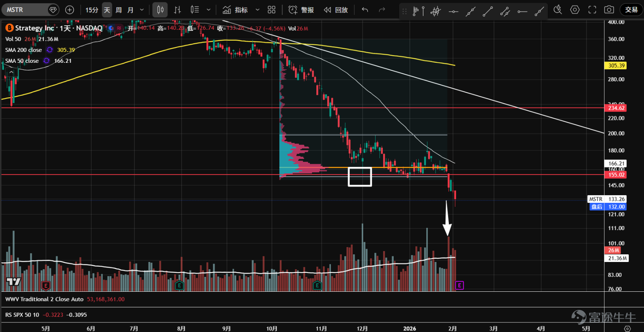Click the purple E upcoming earnings marker
The image size is (644, 332).
[459, 285]
